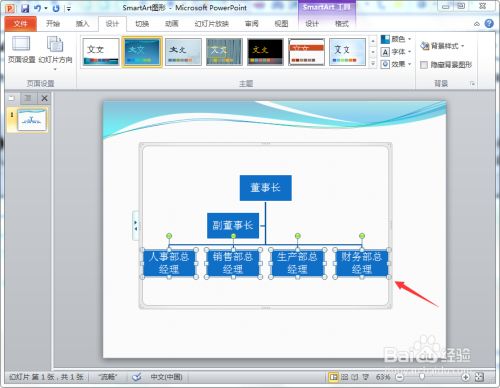Open the SmartArt tools 格式 tab

tap(342, 24)
